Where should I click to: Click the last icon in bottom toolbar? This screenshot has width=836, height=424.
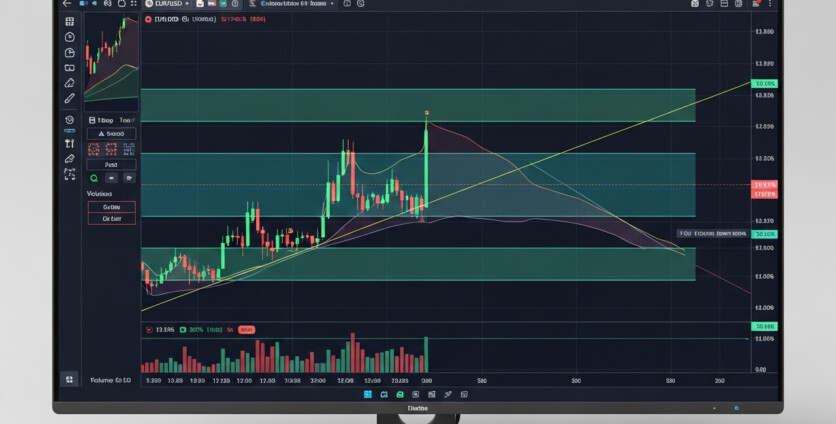tap(464, 394)
